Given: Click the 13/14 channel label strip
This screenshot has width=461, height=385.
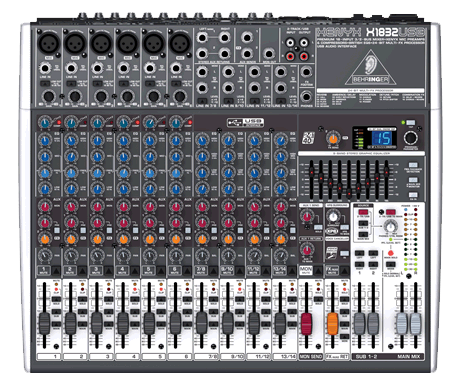Looking at the screenshot, I should pyautogui.click(x=285, y=356).
